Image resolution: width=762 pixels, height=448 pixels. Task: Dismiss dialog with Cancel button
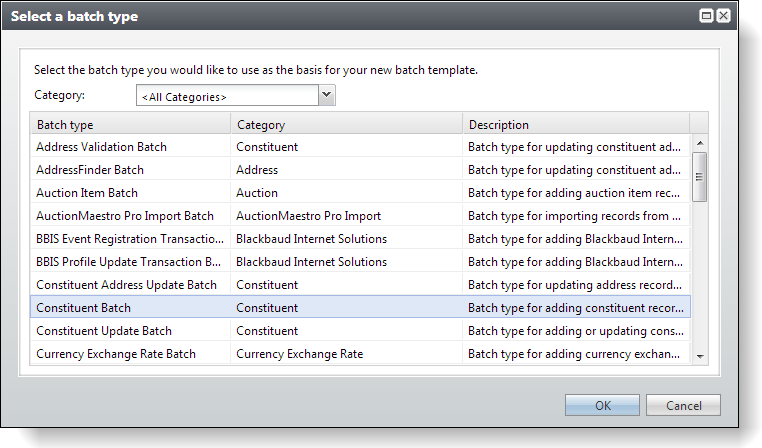click(x=683, y=405)
